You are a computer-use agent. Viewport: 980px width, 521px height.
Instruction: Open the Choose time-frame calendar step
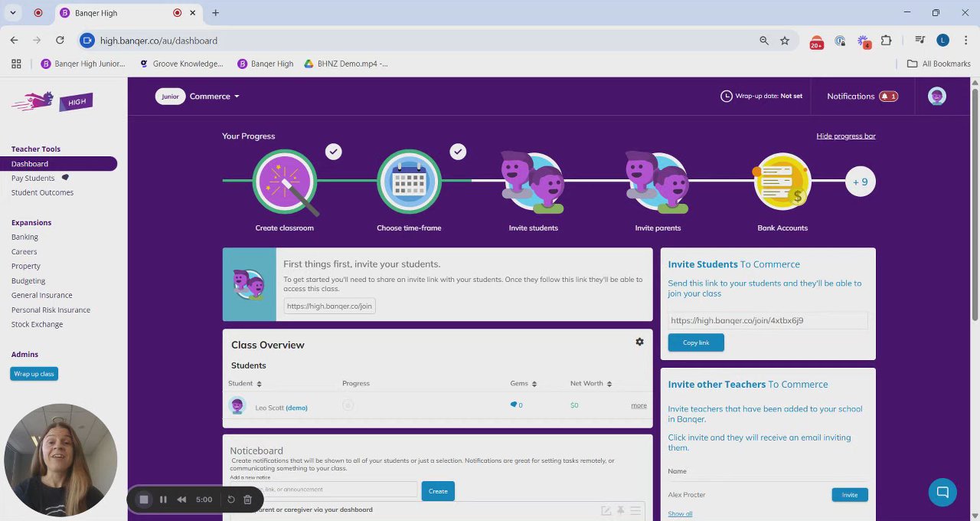[x=409, y=182]
